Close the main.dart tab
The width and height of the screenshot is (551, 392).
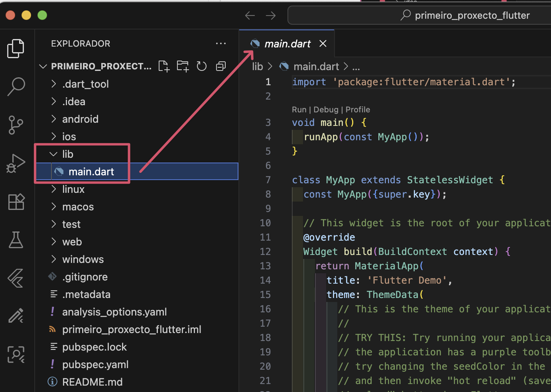click(x=323, y=44)
